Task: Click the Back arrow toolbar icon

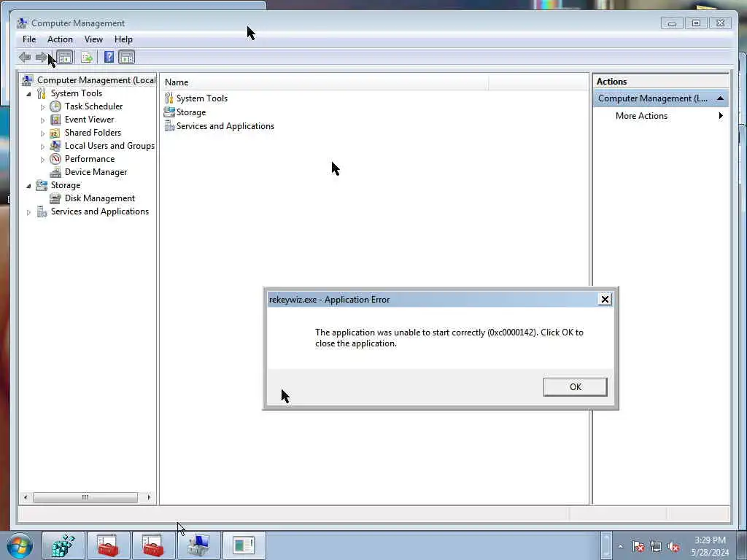Action: pos(25,58)
